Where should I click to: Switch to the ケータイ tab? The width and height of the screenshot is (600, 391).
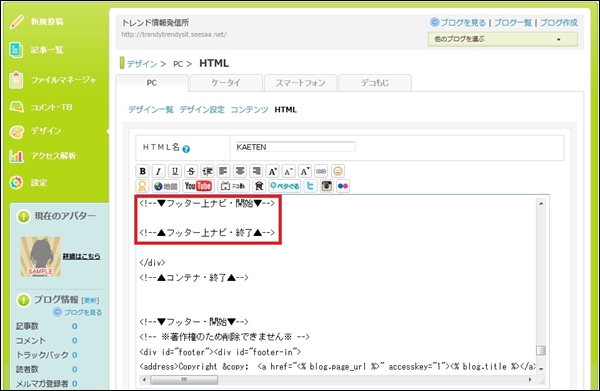pos(226,83)
